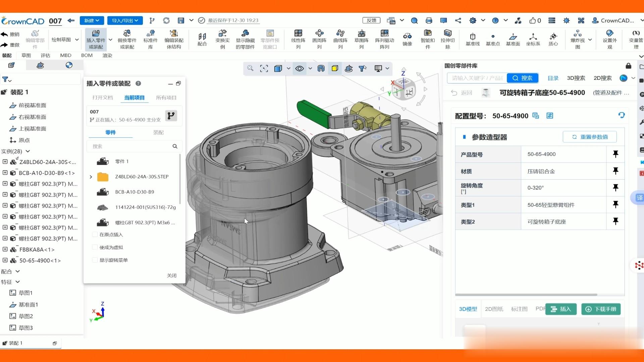Enable the 在原点插入 checkbox
The image size is (644, 362).
[95, 235]
